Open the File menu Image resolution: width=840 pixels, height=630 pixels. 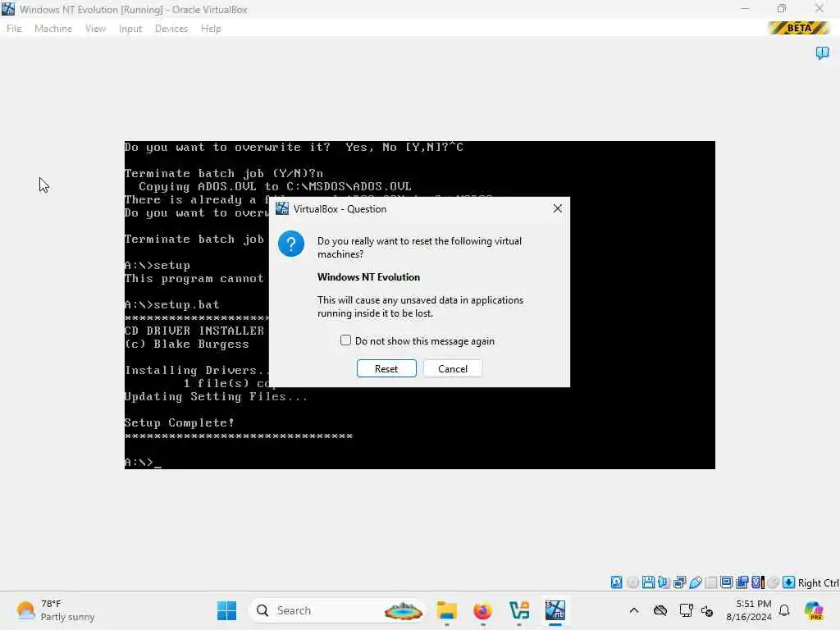click(14, 29)
